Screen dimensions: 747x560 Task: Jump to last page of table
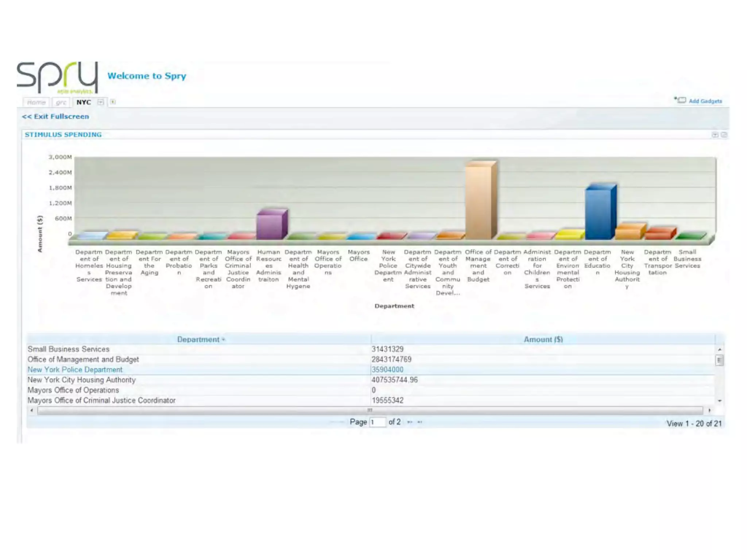tap(420, 422)
